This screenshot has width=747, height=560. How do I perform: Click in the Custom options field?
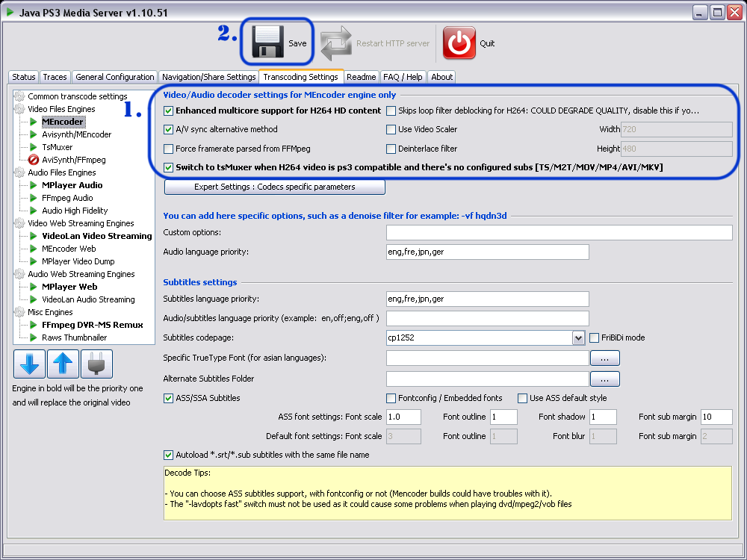click(560, 233)
